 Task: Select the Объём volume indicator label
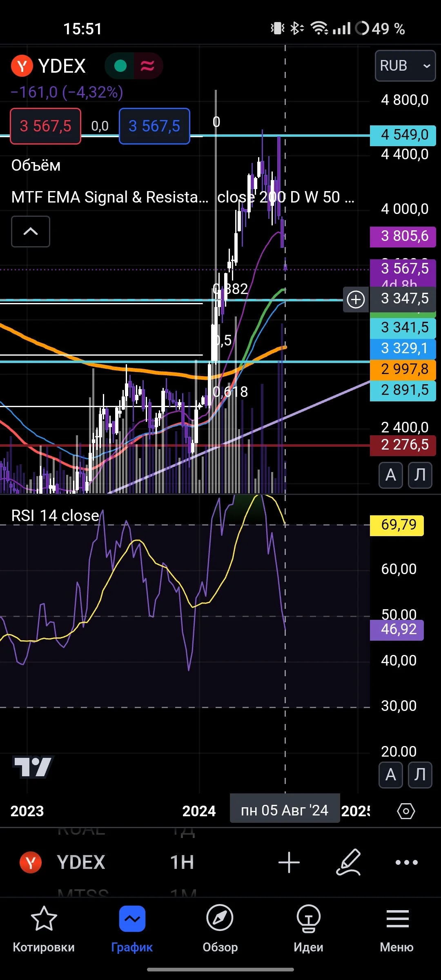click(x=36, y=165)
